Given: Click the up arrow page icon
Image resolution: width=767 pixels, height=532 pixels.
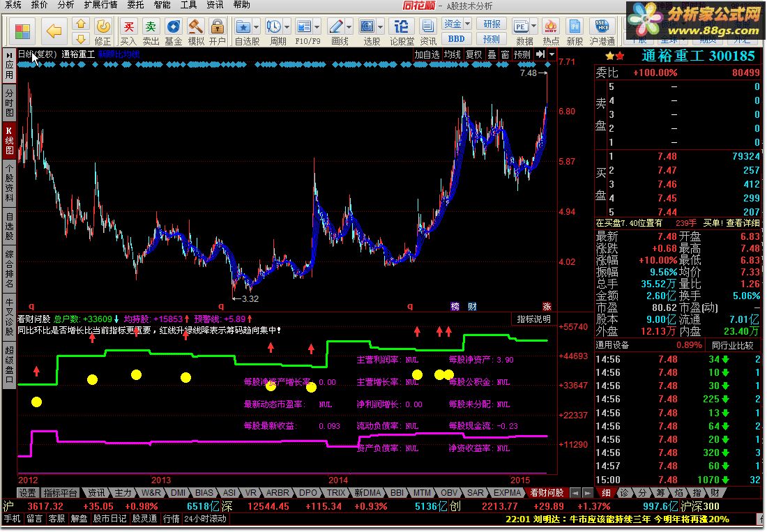Looking at the screenshot, I should point(81,24).
